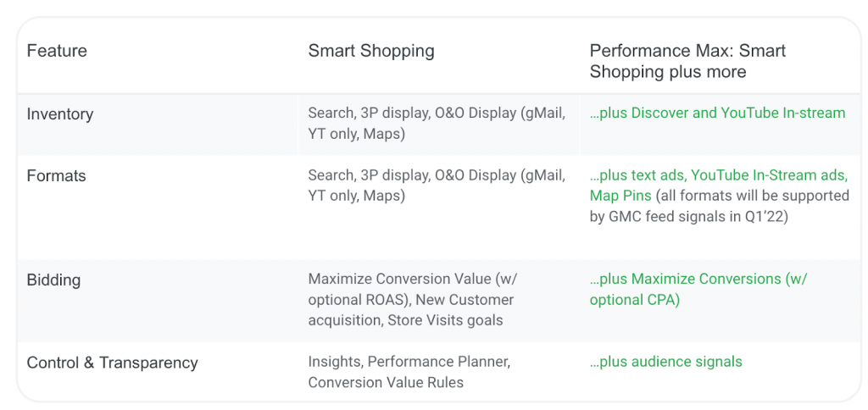Screen dimensions: 868x410
Task: Click the green plus audience signals text
Action: [x=665, y=362]
